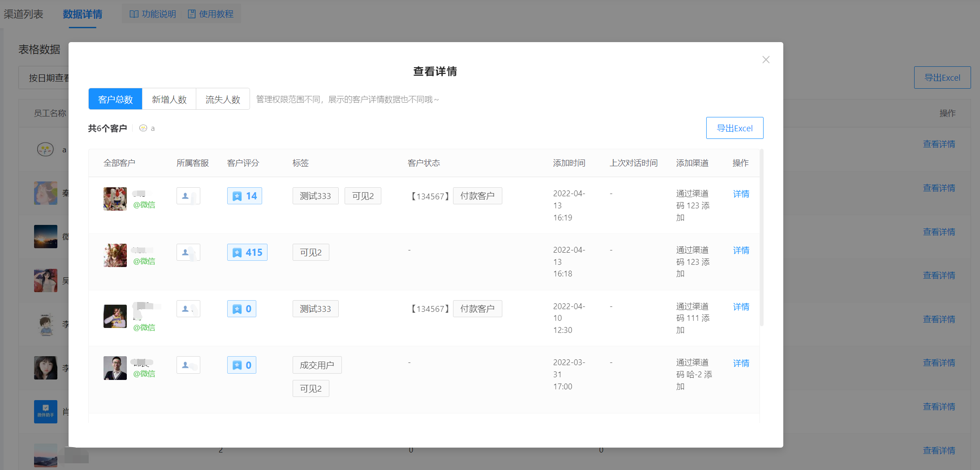Click the bottom-most background 查看详情 link
Screen dimensions: 980x470
point(939,451)
